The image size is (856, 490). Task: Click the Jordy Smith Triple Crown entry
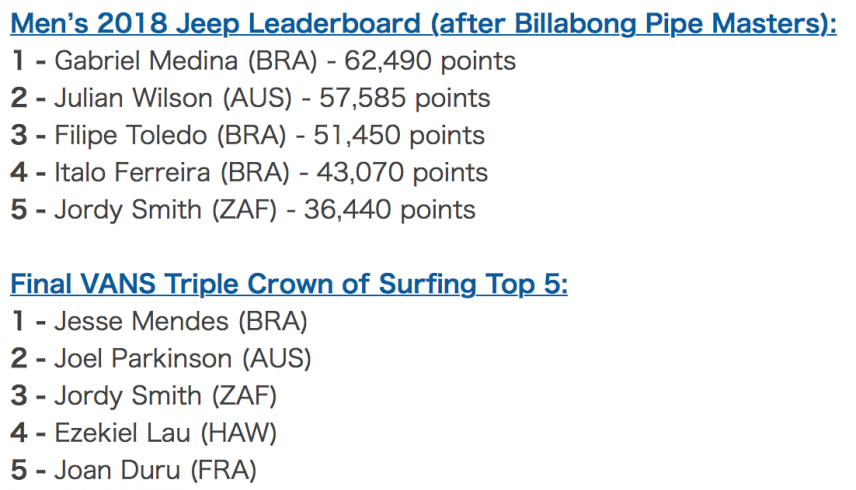pos(144,396)
